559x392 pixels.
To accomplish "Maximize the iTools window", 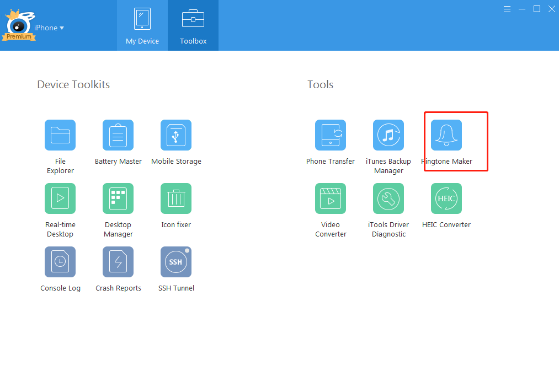I will point(536,9).
